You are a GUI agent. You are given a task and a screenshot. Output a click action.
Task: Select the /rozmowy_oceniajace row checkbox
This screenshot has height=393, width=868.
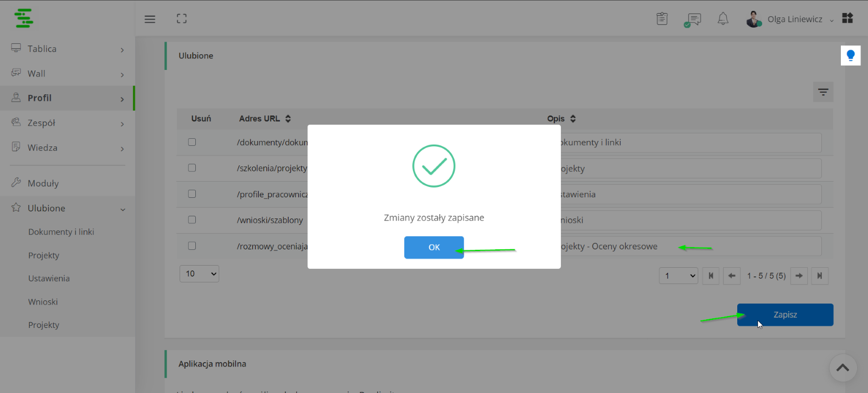(192, 246)
